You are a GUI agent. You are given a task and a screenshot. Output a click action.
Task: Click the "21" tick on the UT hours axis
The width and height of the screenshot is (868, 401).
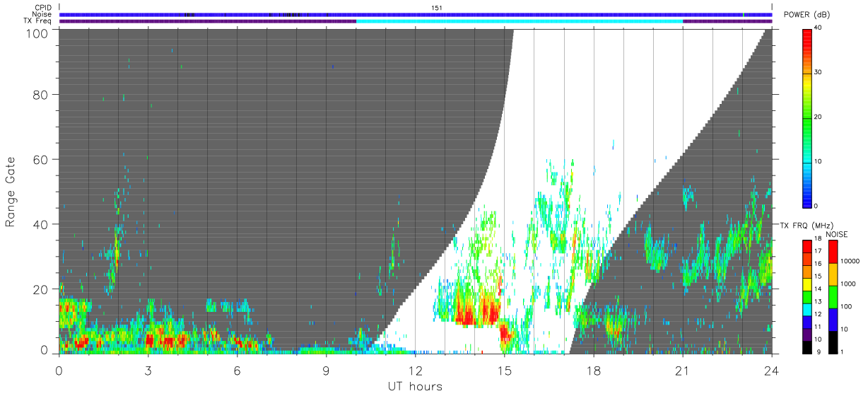pos(682,370)
